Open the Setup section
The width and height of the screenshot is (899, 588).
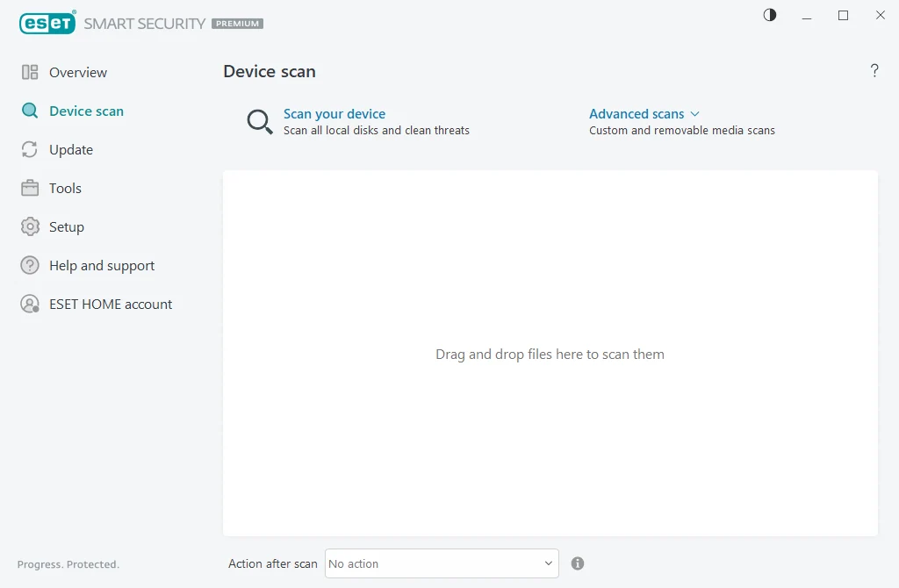pos(67,227)
